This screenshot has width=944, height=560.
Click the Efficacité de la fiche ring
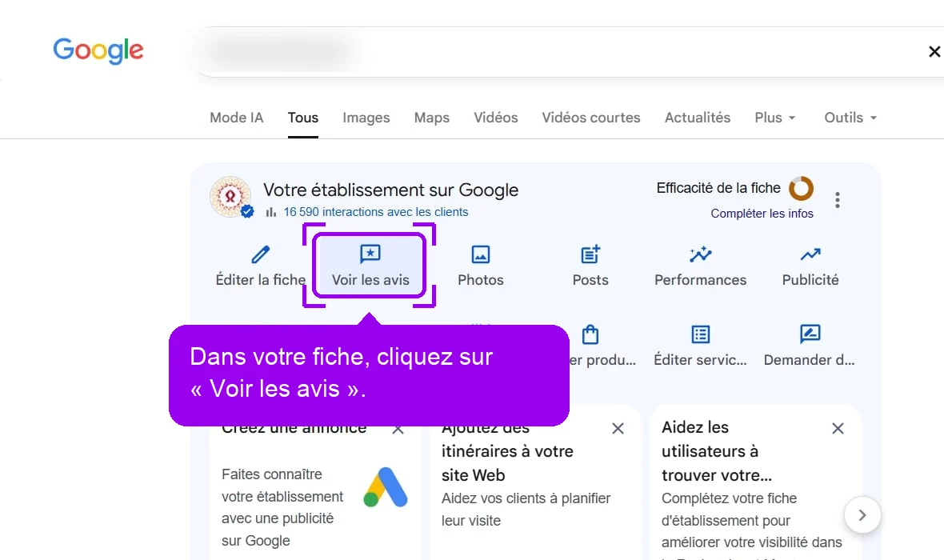click(x=801, y=189)
